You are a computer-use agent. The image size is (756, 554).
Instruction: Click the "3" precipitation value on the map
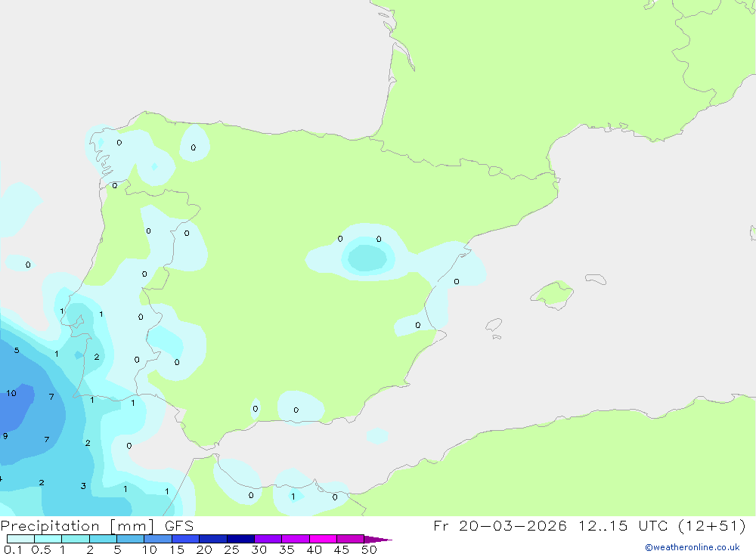[83, 486]
